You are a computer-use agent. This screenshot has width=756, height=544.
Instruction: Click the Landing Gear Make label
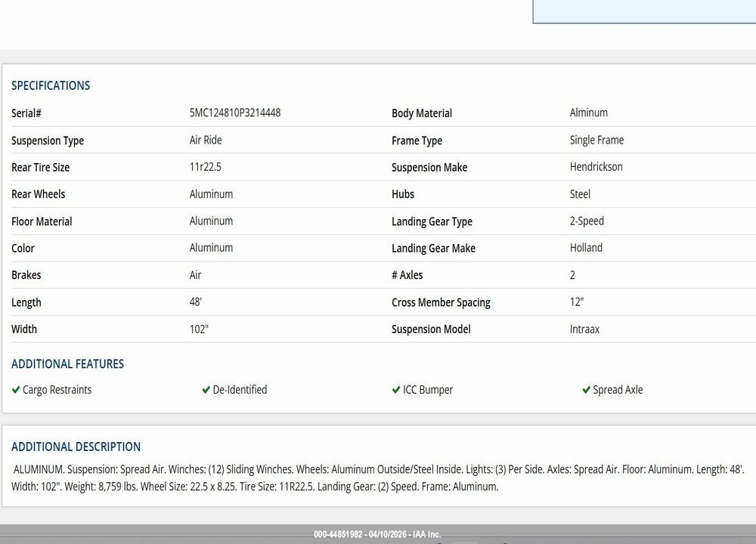(x=433, y=248)
